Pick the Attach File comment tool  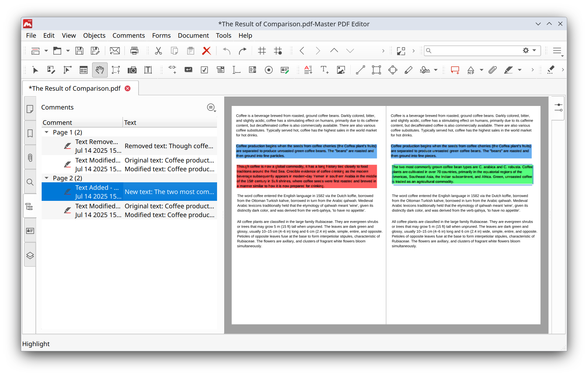(x=492, y=70)
